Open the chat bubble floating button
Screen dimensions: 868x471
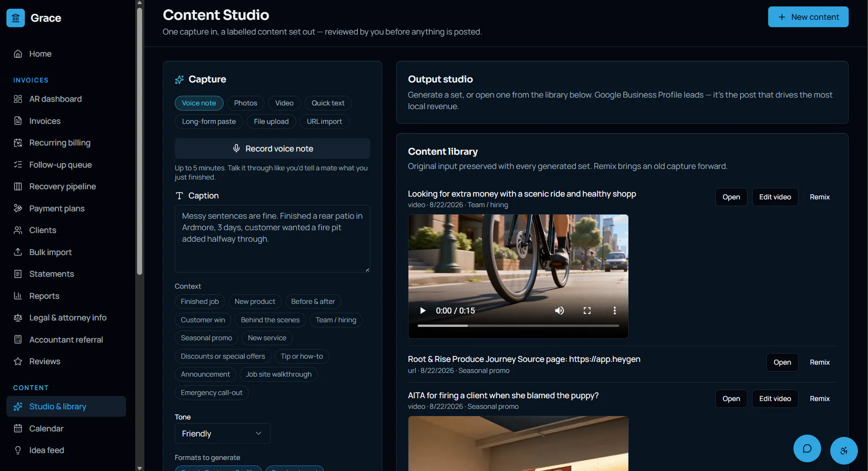coord(807,448)
